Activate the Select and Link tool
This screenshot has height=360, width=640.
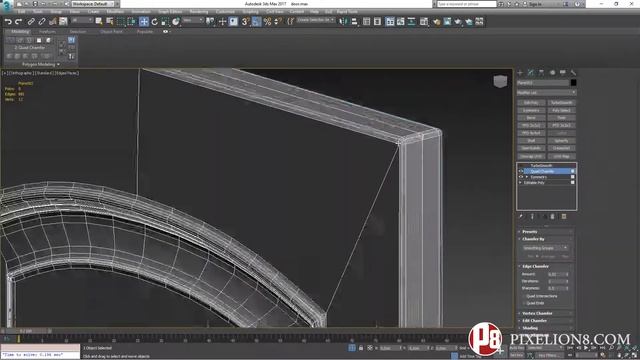(31, 21)
